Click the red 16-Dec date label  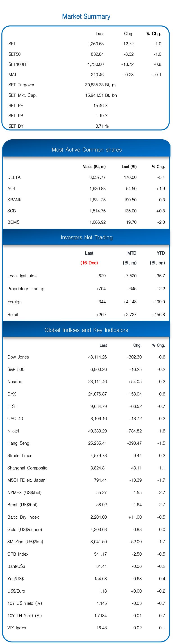click(89, 263)
